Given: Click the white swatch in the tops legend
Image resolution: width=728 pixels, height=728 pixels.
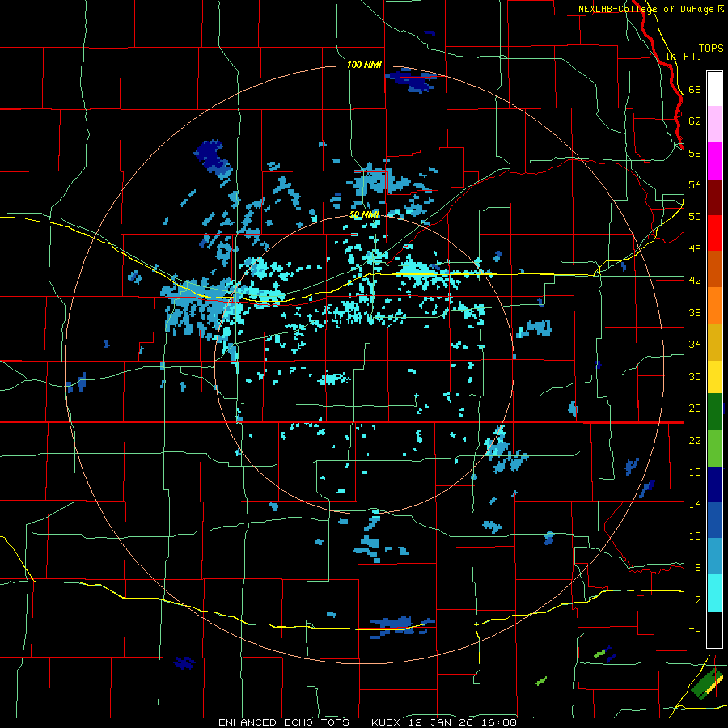Looking at the screenshot, I should click(714, 89).
